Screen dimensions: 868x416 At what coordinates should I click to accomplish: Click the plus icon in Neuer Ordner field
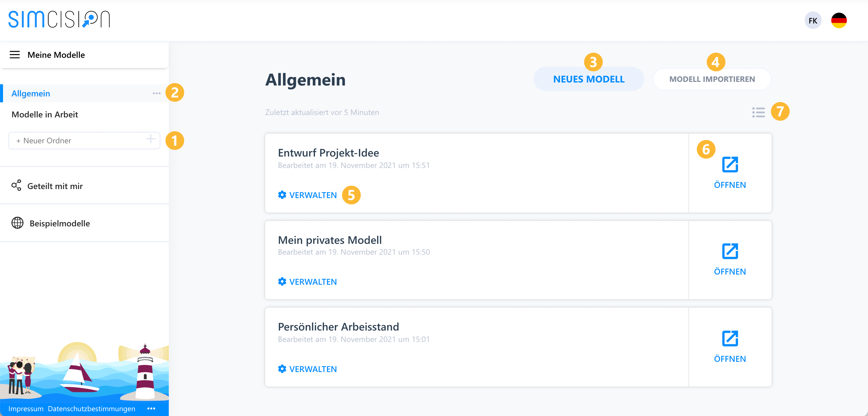(151, 139)
